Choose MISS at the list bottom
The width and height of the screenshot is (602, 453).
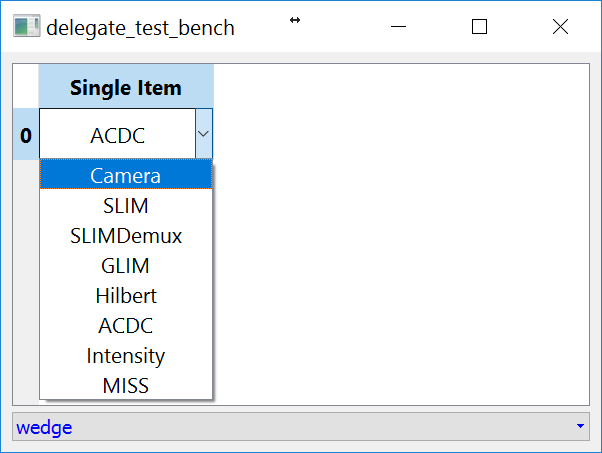126,385
